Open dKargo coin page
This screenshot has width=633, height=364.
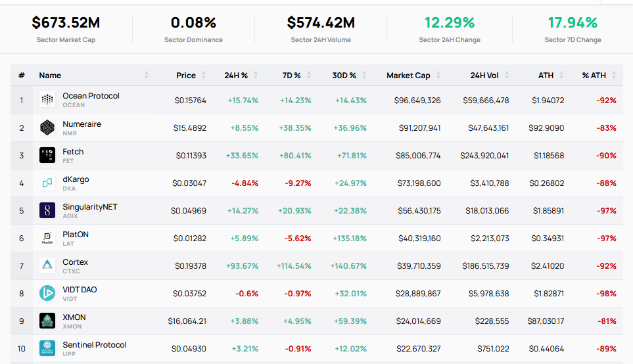tap(76, 179)
